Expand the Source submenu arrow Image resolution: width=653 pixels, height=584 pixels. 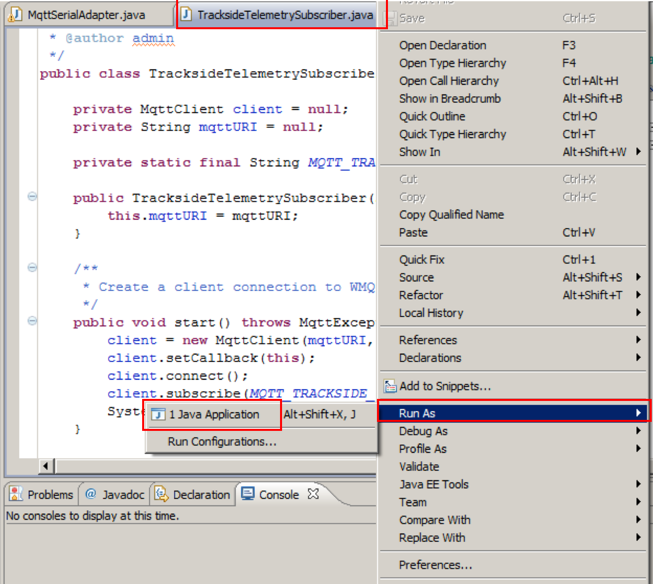point(638,277)
